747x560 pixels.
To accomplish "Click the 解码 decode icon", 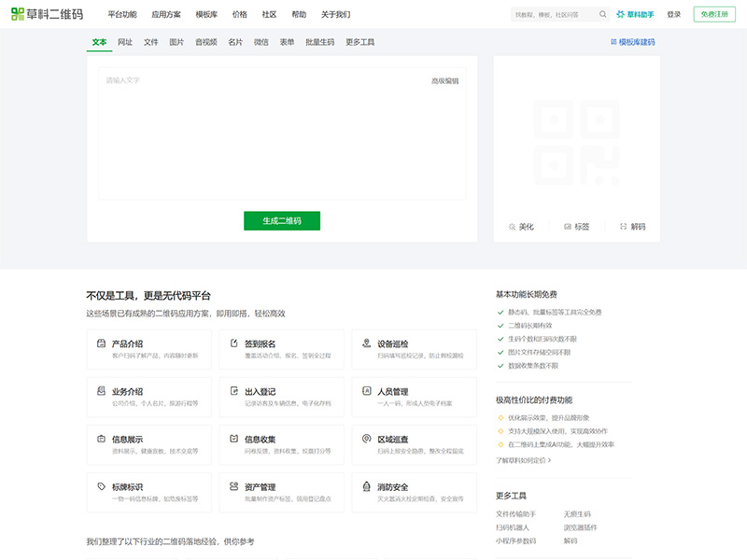I will [x=624, y=227].
